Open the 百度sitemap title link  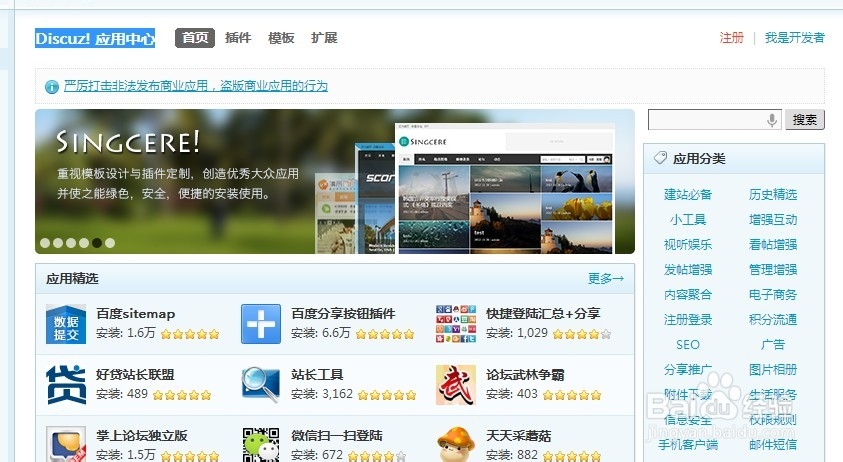(x=136, y=314)
